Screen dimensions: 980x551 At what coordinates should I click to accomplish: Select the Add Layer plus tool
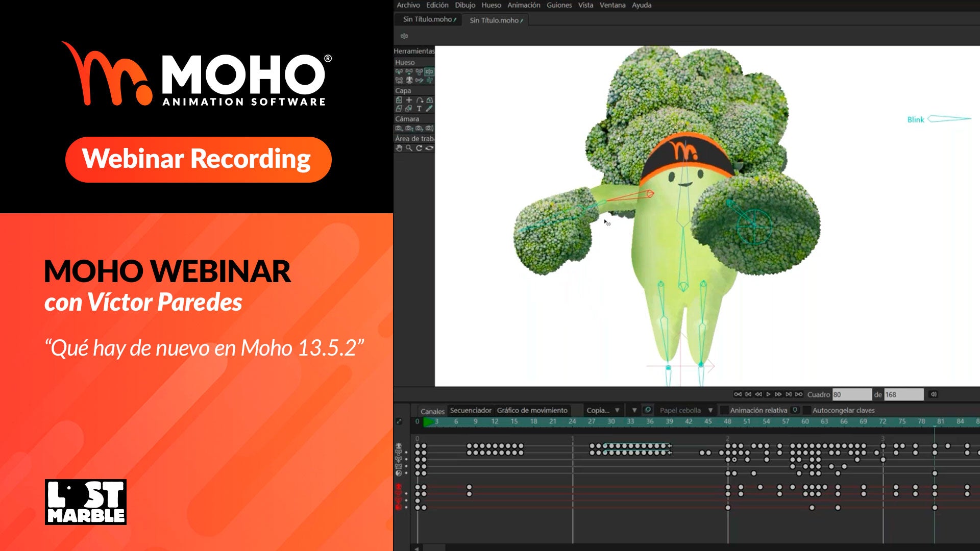tap(409, 100)
